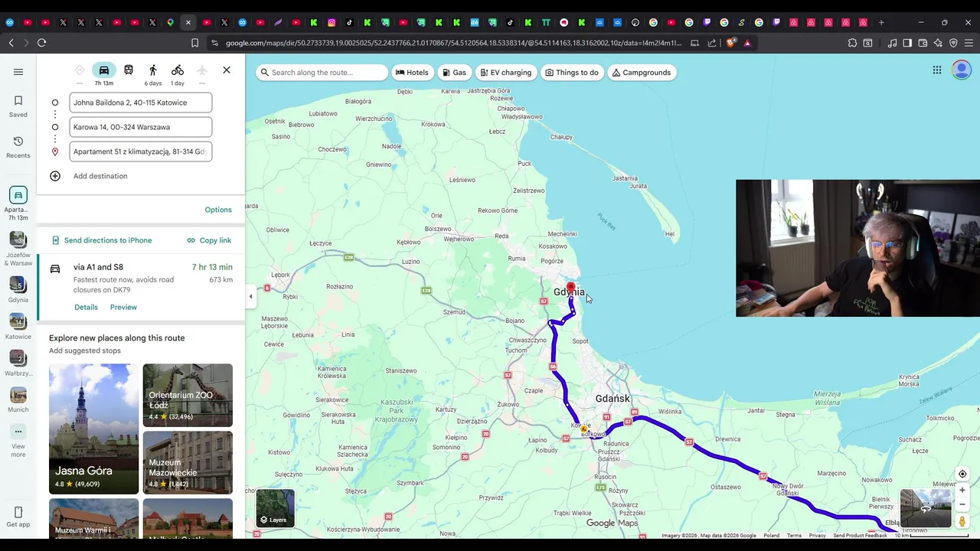Open recent Munich item in sidebar

click(x=18, y=400)
